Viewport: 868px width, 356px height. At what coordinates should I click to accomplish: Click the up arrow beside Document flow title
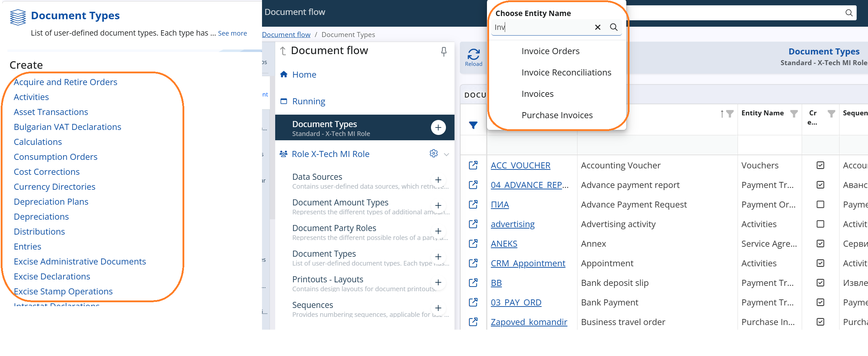tap(283, 51)
